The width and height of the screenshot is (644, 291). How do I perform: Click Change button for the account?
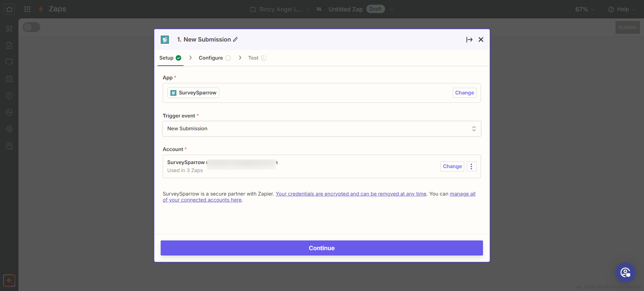(452, 166)
